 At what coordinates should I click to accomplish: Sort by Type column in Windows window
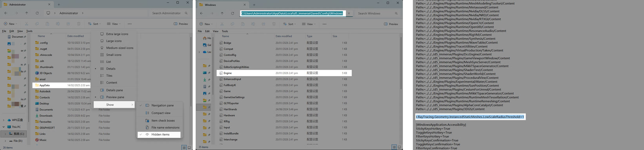coord(310,36)
